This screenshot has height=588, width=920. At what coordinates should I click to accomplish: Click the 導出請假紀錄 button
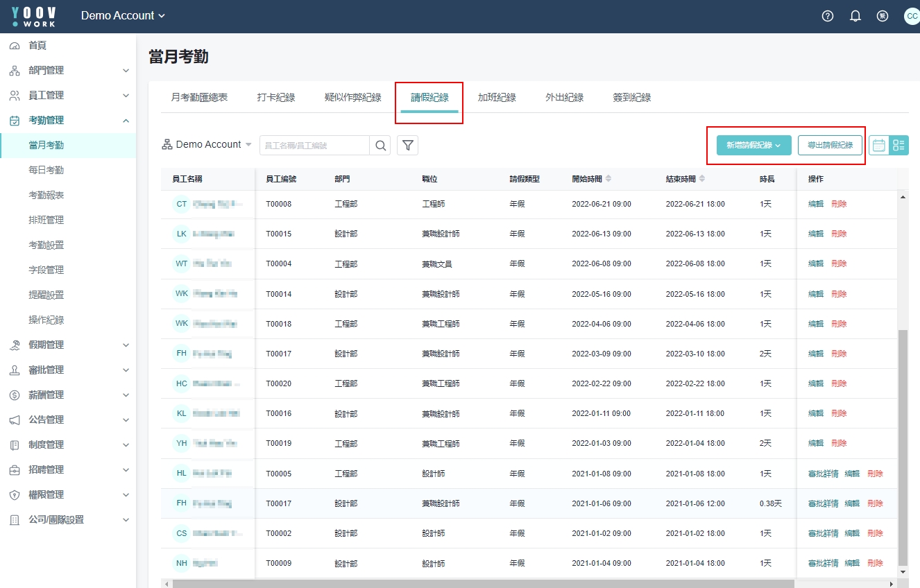[x=830, y=145]
